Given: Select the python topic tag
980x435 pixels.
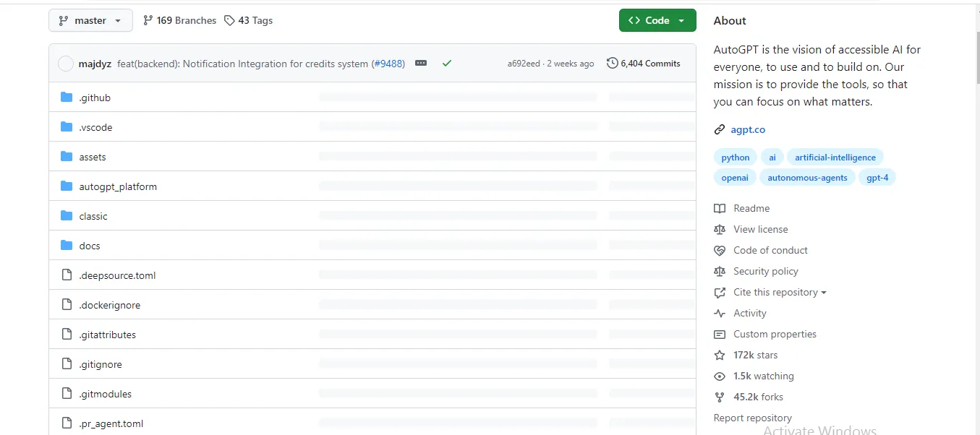Looking at the screenshot, I should tap(736, 158).
